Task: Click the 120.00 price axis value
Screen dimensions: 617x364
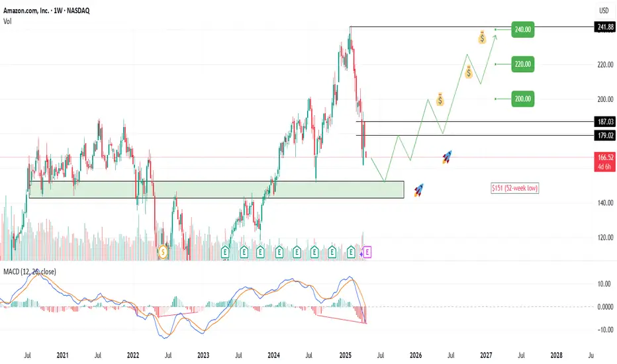Action: (605, 238)
